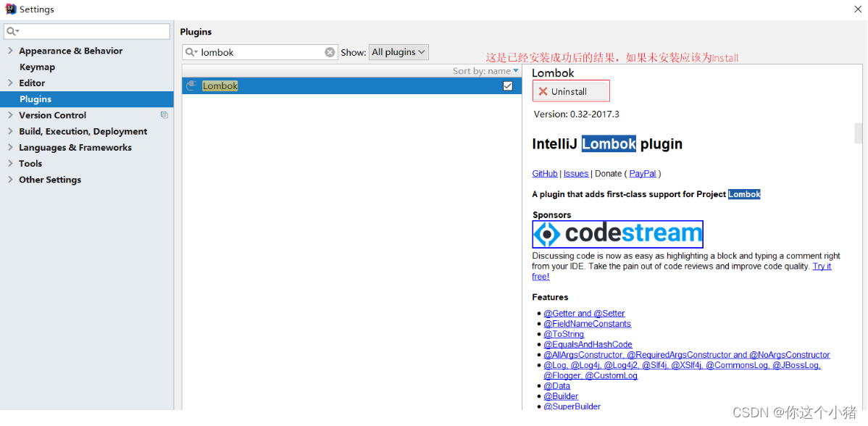868x426 pixels.
Task: Click the Version: 0.32-2017.3 text
Action: coord(576,114)
